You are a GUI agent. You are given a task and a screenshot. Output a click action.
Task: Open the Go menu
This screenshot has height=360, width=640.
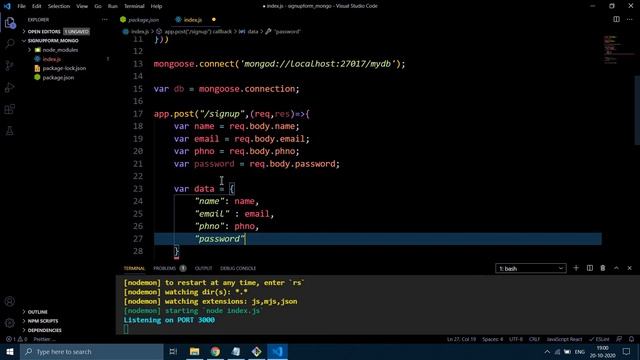[98, 6]
